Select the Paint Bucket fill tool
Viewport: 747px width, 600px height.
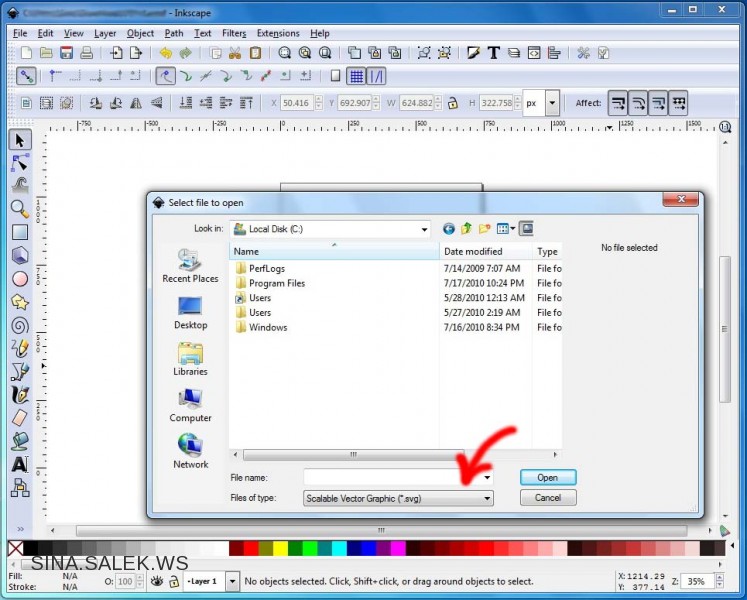(20, 441)
